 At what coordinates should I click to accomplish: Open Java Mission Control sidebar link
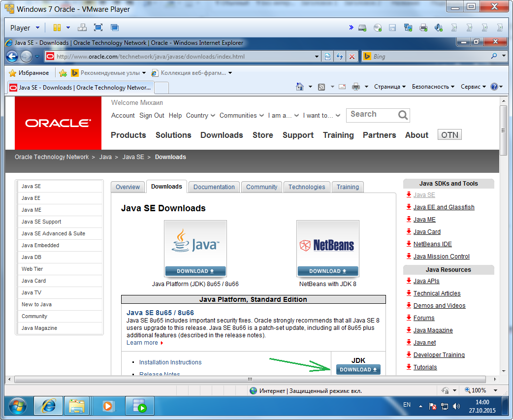tap(441, 257)
